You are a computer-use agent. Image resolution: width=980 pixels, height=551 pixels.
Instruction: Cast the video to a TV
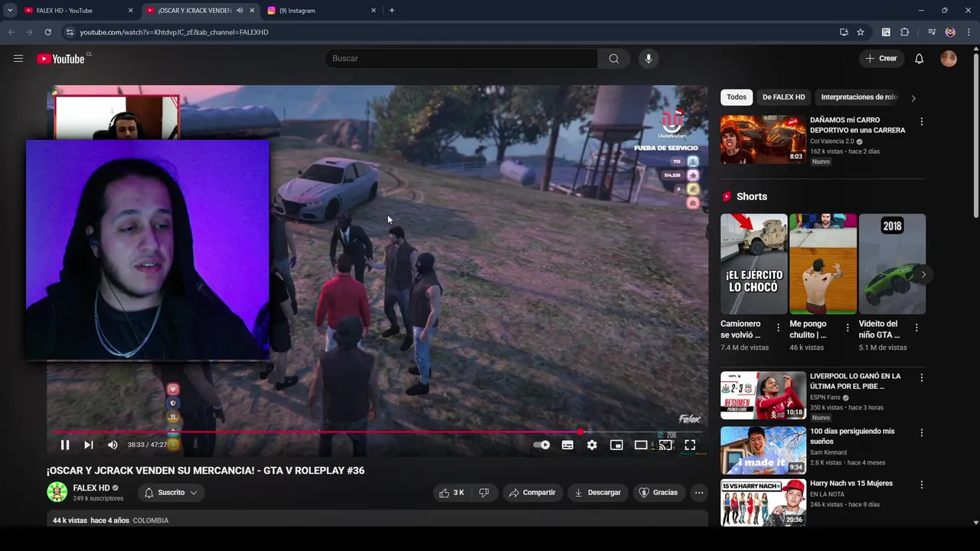665,445
